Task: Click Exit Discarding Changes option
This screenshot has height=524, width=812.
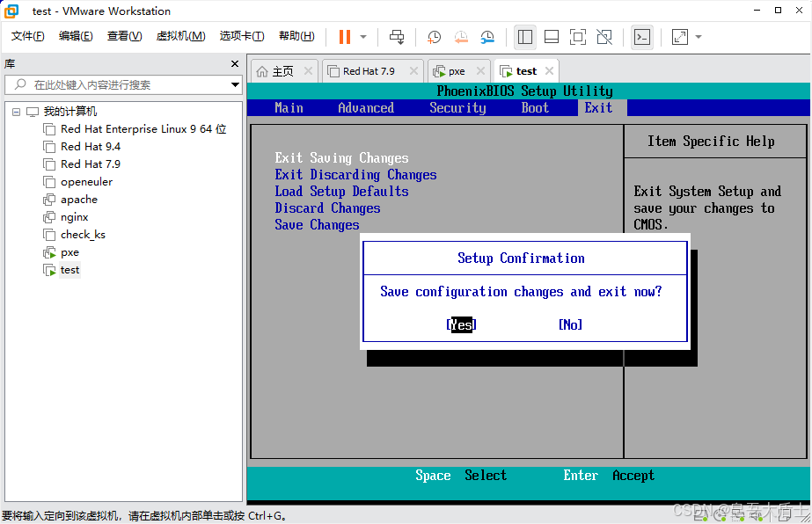Action: 355,175
